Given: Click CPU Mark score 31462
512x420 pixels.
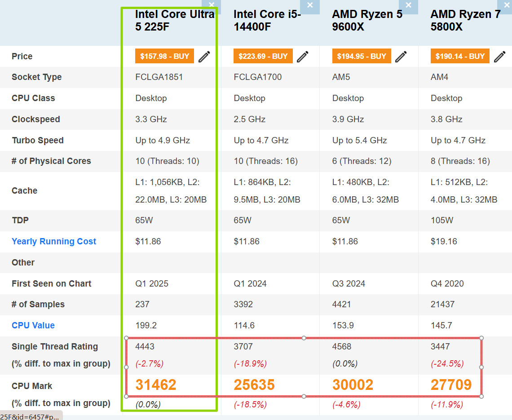Looking at the screenshot, I should point(156,385).
